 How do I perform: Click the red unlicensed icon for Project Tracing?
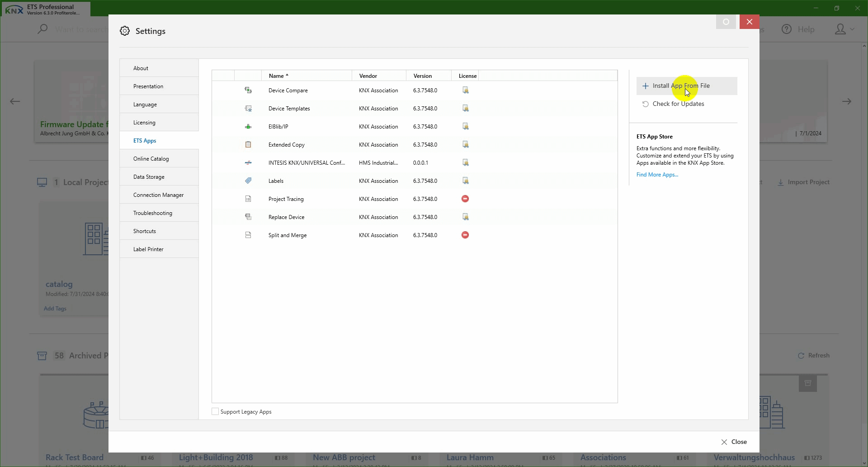(x=465, y=199)
